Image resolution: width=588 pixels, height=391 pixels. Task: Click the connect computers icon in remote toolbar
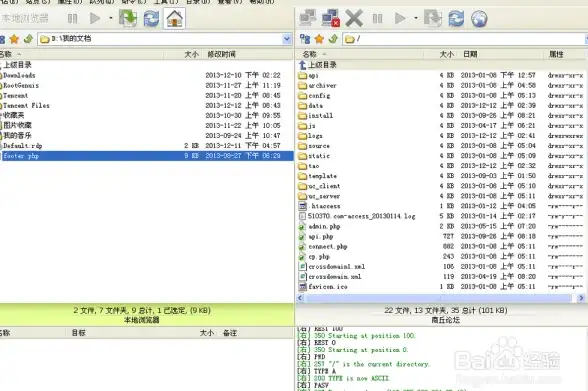pos(308,18)
